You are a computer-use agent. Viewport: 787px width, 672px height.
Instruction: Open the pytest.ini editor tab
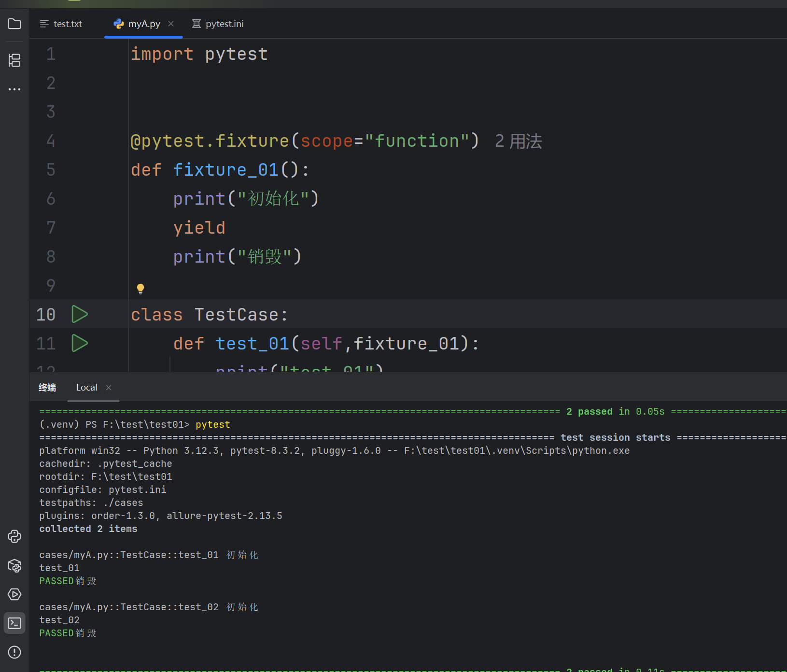click(x=218, y=24)
